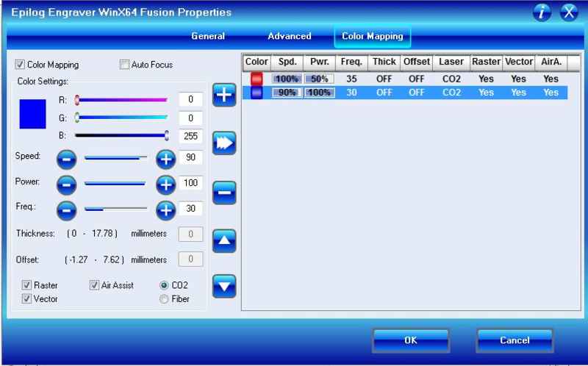Image resolution: width=588 pixels, height=366 pixels.
Task: Click the 35 frequency cell in red row
Action: [x=352, y=79]
